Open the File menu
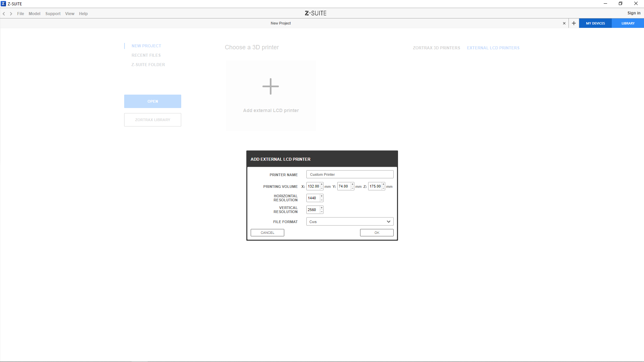644x362 pixels. (x=20, y=14)
